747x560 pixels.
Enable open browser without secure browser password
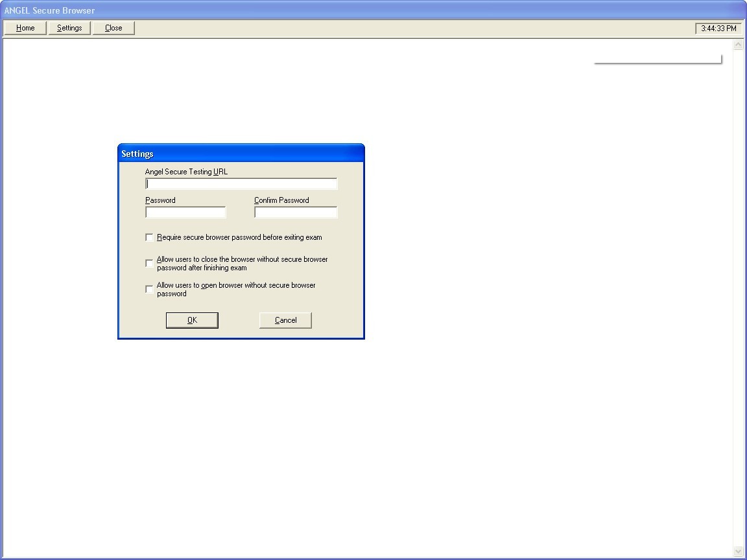click(149, 289)
